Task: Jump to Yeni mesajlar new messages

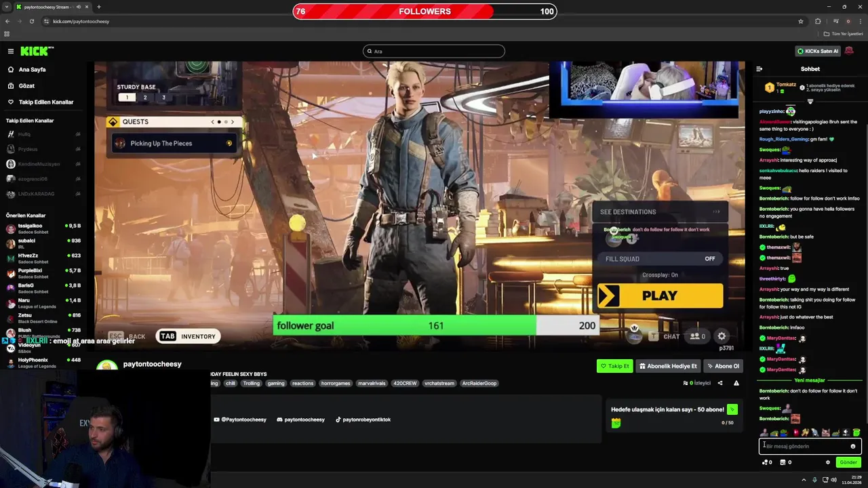Action: tap(810, 380)
